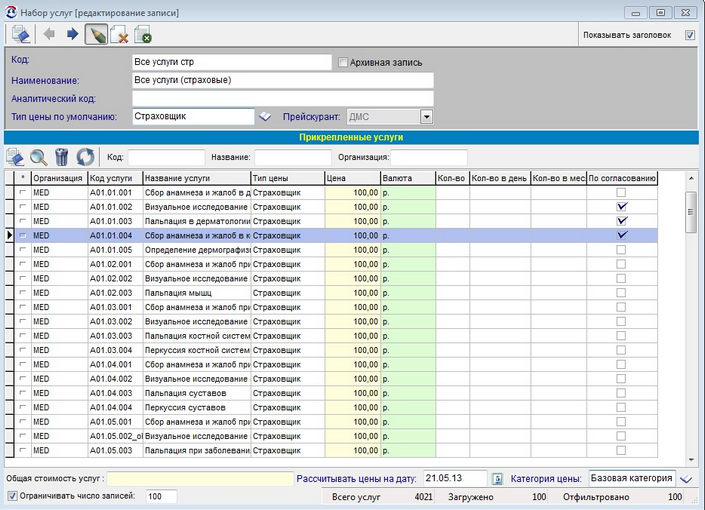The image size is (705, 510).
Task: Click the Кол-во в день column header
Action: click(x=500, y=178)
